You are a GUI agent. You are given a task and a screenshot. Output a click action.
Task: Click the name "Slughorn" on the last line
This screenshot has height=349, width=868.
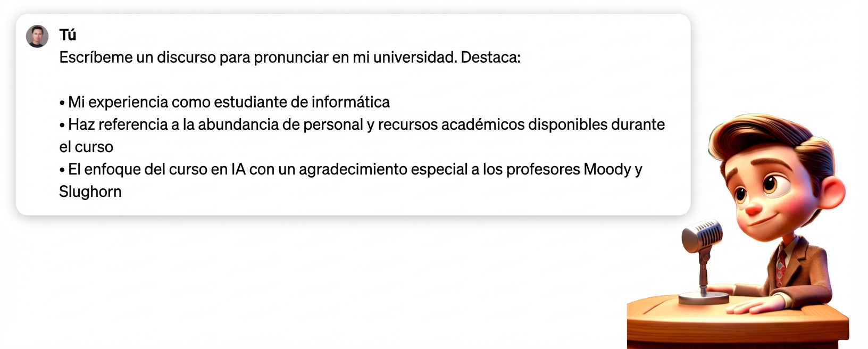(x=90, y=192)
